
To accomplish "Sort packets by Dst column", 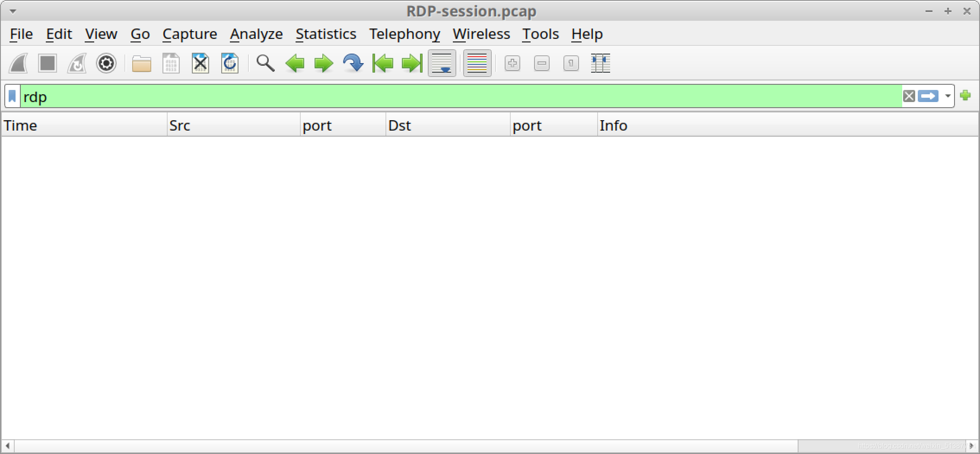I will point(448,125).
